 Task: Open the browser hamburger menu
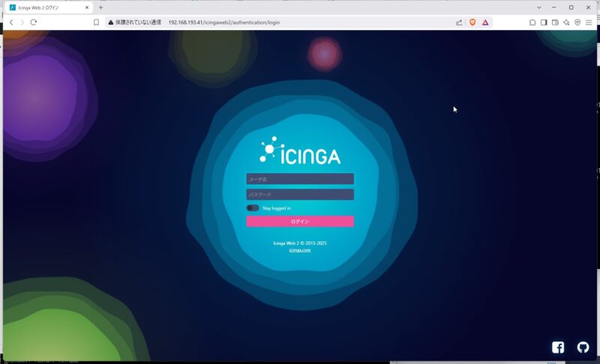(x=589, y=22)
